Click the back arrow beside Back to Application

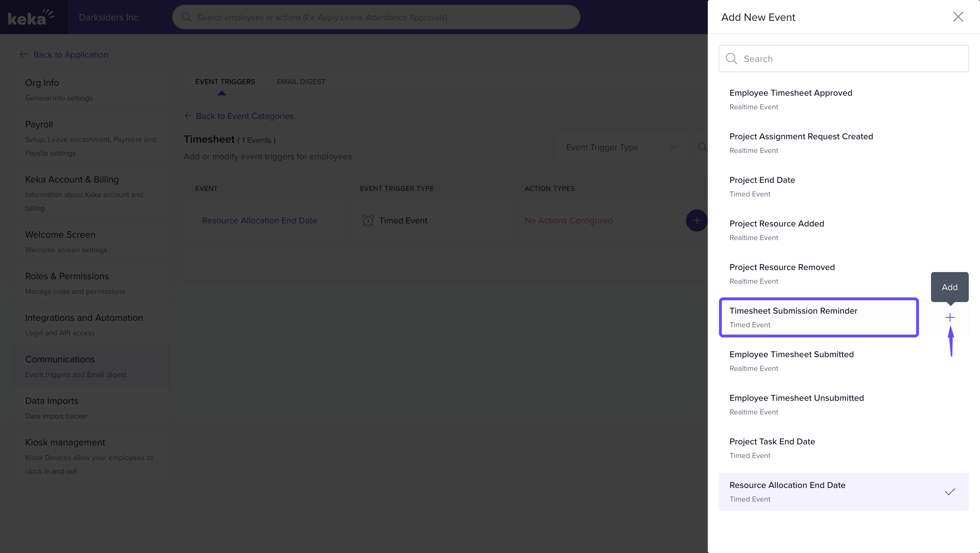tap(23, 54)
